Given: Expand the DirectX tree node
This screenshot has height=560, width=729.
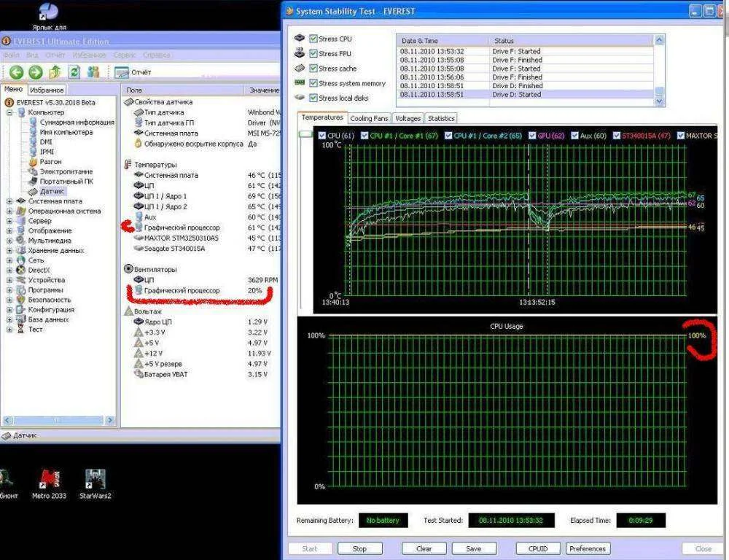Looking at the screenshot, I should coord(9,271).
